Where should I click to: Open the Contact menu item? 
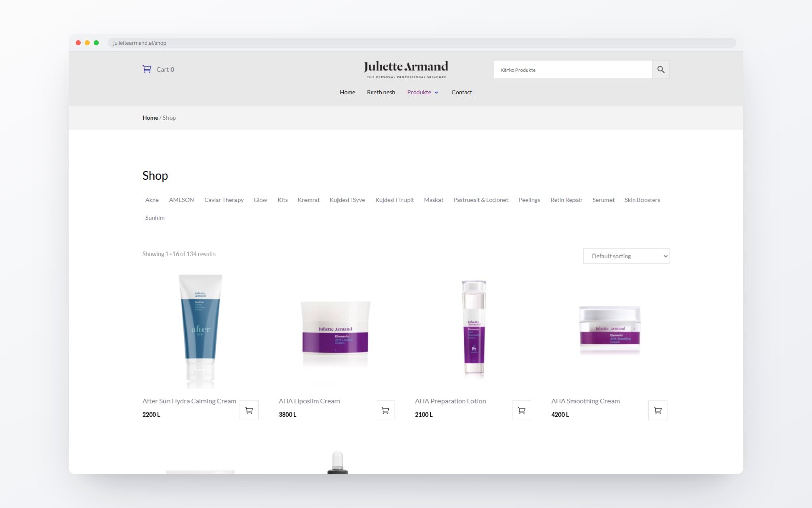(x=462, y=92)
